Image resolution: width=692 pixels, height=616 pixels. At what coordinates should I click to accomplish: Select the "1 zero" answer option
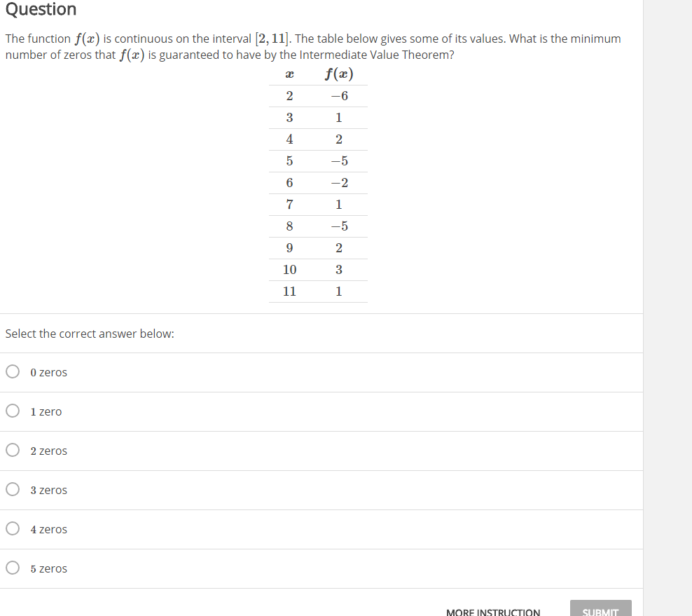12,411
